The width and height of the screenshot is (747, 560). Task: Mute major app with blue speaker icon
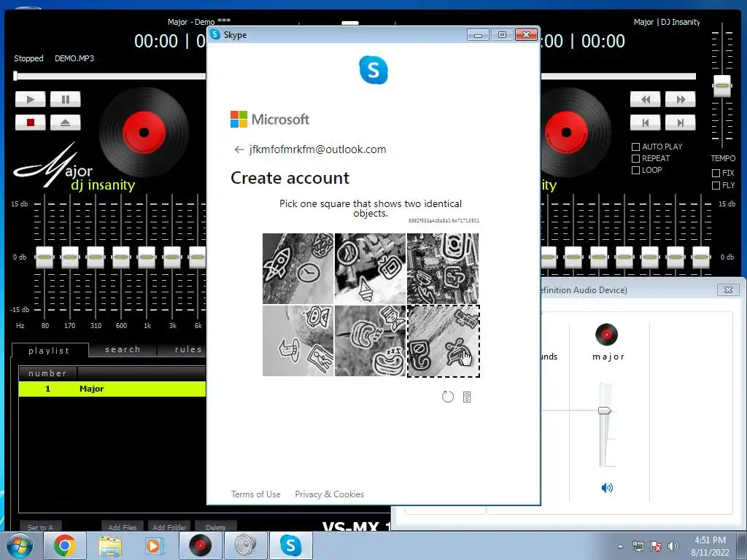(607, 488)
